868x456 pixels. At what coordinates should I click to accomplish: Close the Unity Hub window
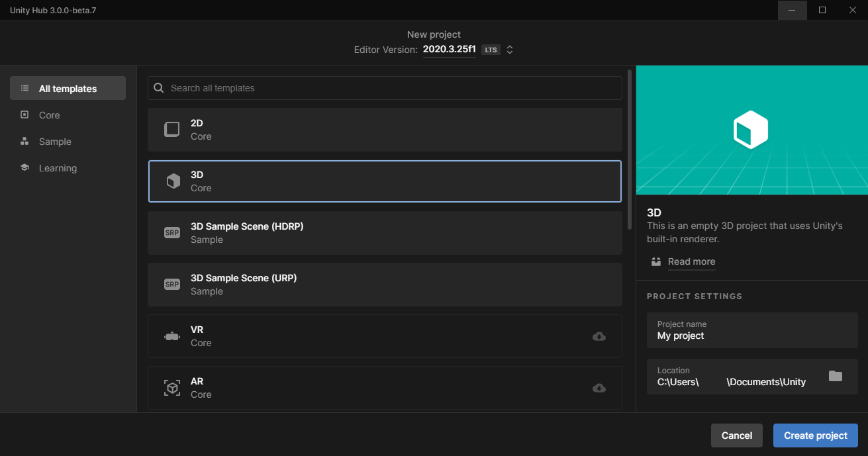853,10
